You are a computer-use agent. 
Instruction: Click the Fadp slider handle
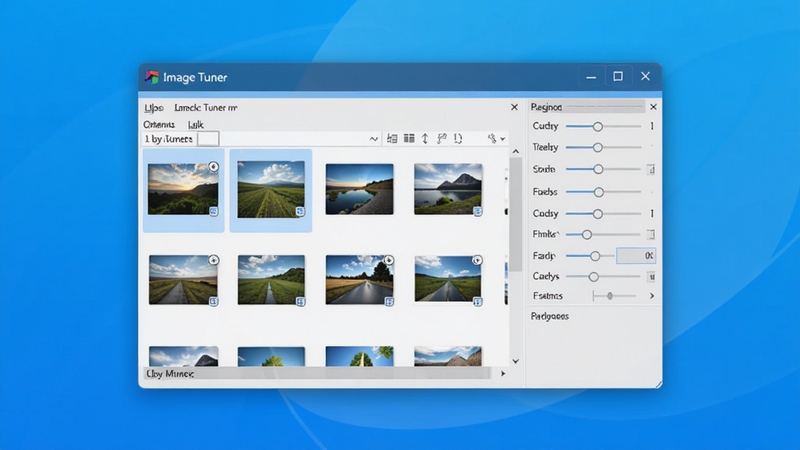(x=595, y=256)
